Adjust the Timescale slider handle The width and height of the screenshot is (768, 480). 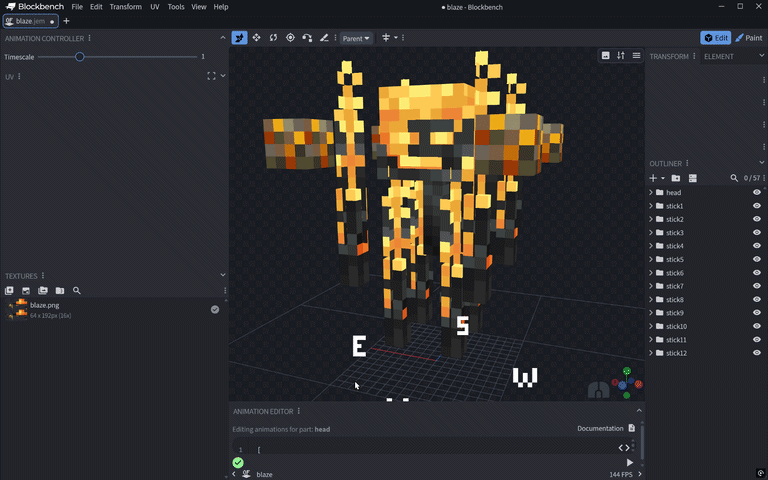[x=79, y=57]
